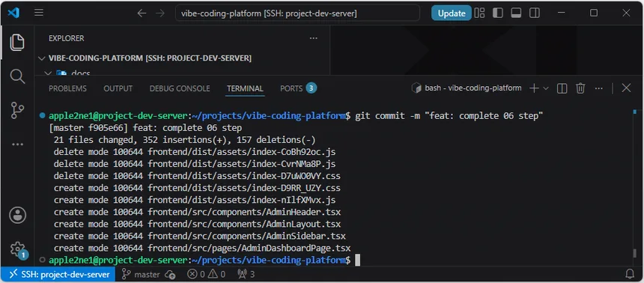Click the terminal scrollbar thumb
The height and width of the screenshot is (283, 644).
[x=634, y=253]
